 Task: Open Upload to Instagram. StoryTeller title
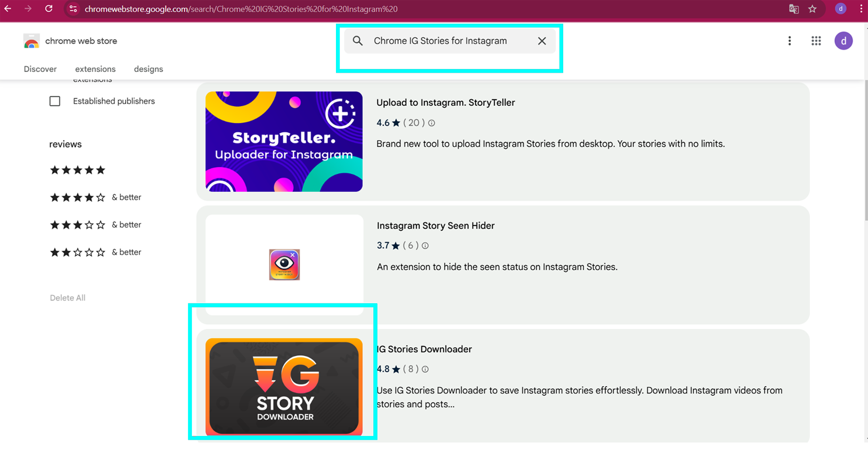446,102
